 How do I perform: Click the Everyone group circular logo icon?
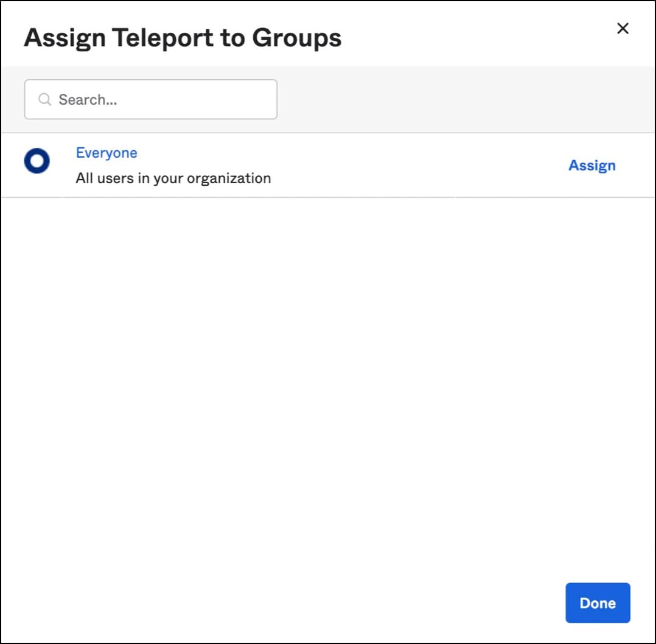point(37,161)
